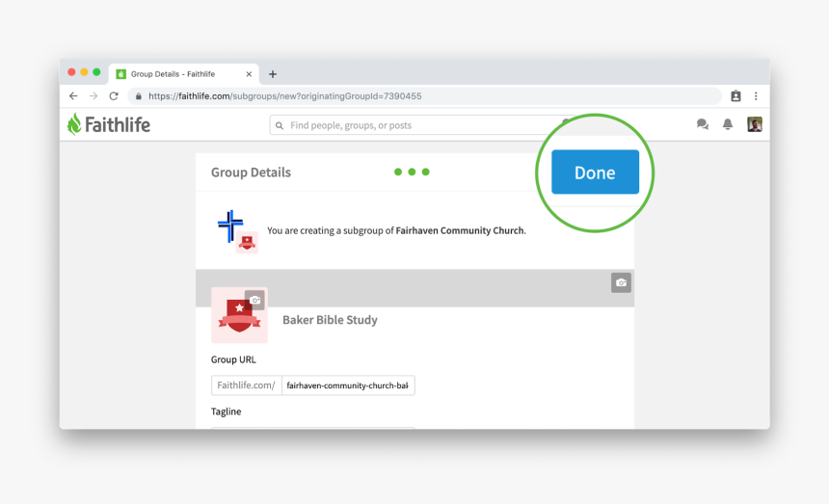Go to the Faithlife home logo
Viewport: 829px width, 504px height.
(x=109, y=124)
